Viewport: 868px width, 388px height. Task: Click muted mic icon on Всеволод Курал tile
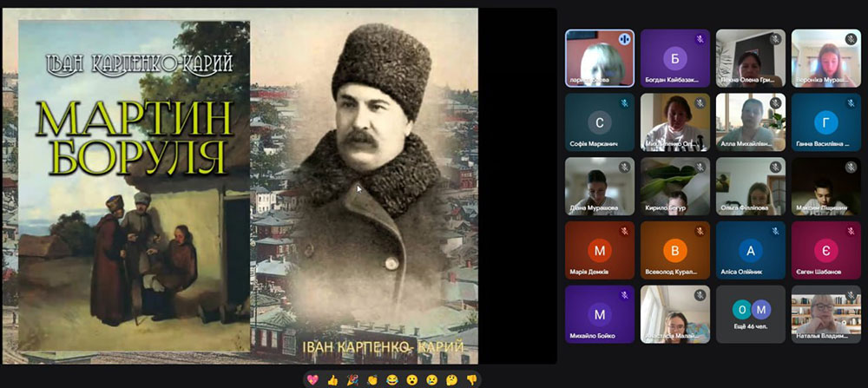click(700, 232)
